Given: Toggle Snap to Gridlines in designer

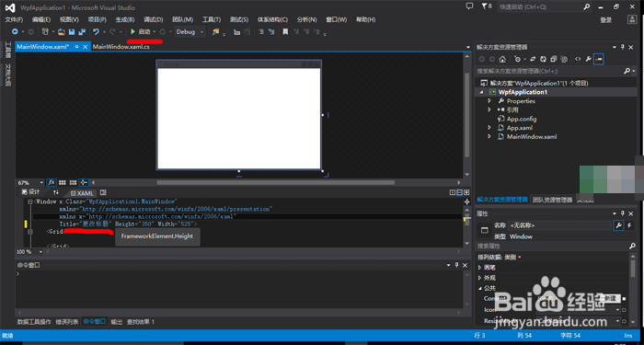Looking at the screenshot, I should (x=73, y=182).
